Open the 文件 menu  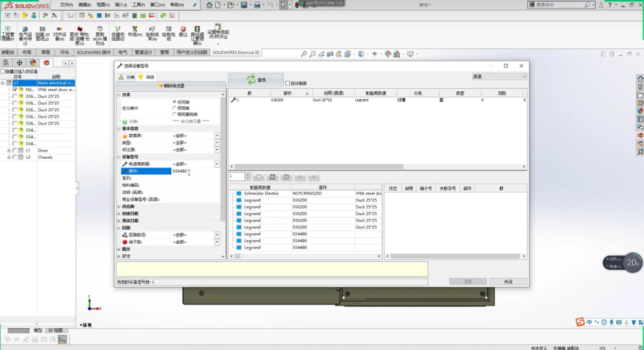point(67,5)
